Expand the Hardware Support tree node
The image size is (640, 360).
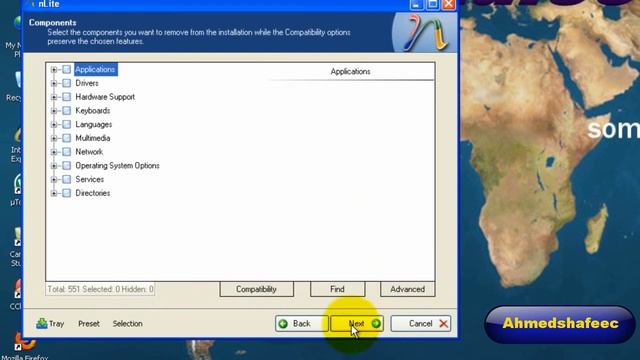[54, 97]
